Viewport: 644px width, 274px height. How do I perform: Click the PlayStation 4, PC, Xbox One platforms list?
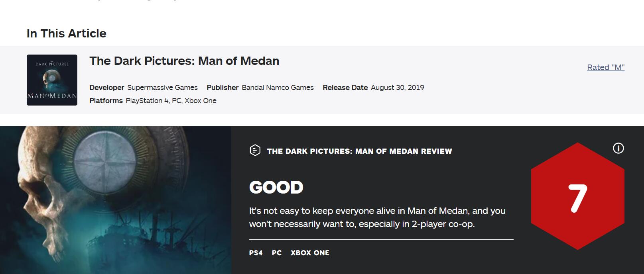tap(171, 101)
